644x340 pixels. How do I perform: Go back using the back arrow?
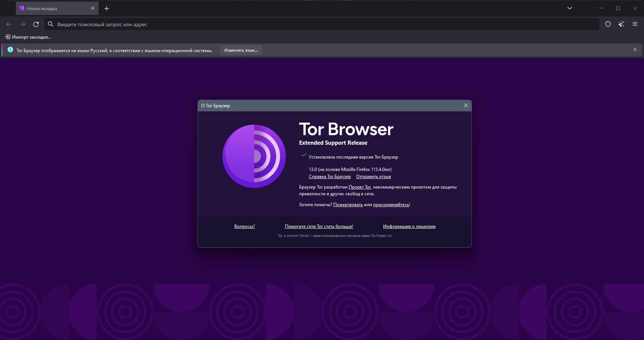(9, 24)
